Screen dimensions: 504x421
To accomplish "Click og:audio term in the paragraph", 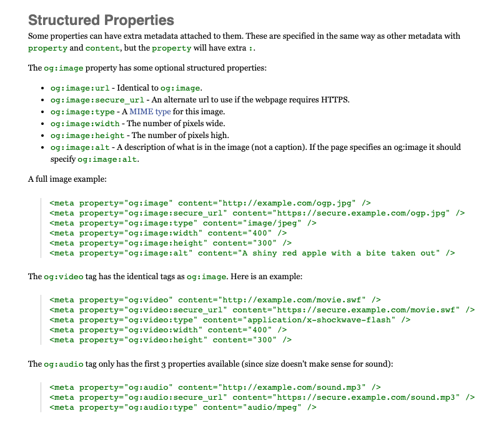I will pos(64,364).
